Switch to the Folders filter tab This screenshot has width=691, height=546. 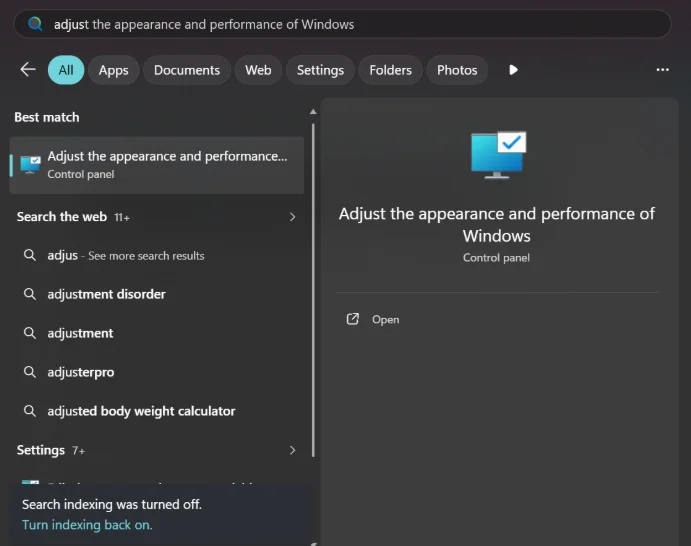[x=390, y=70]
